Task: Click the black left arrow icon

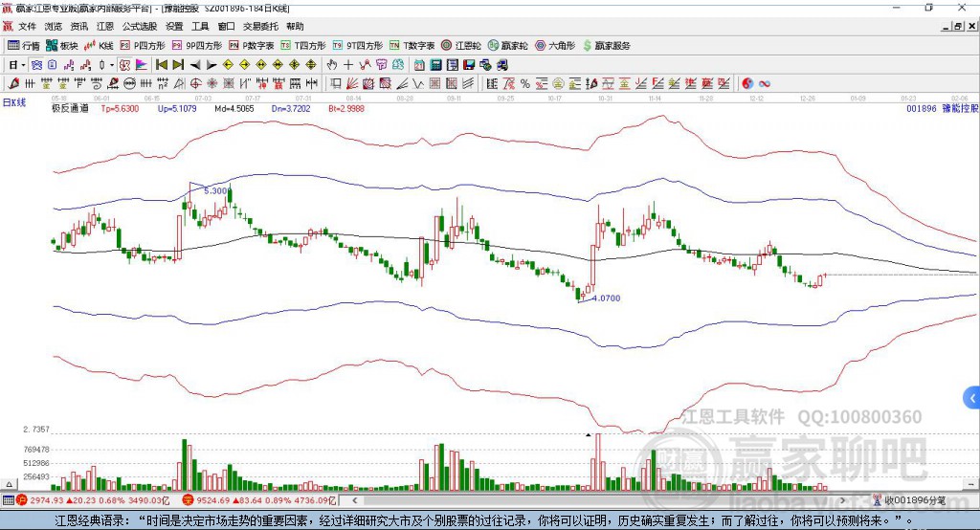Action: click(x=195, y=65)
